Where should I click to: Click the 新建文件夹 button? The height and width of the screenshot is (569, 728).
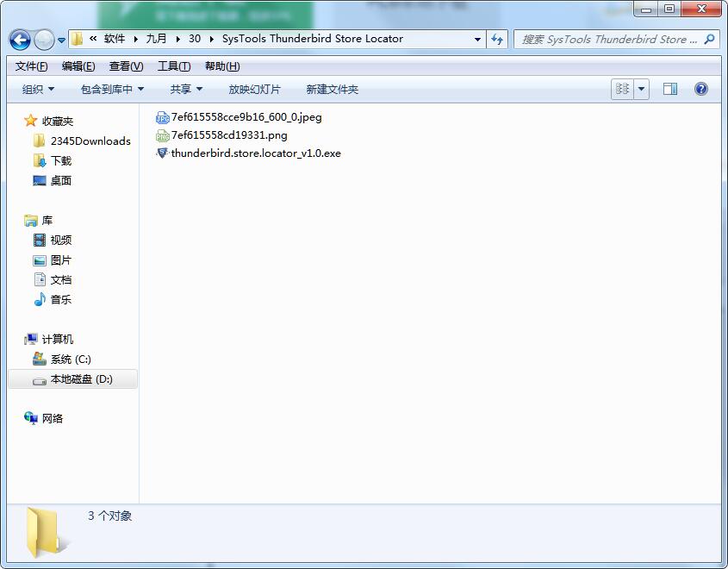click(x=332, y=89)
